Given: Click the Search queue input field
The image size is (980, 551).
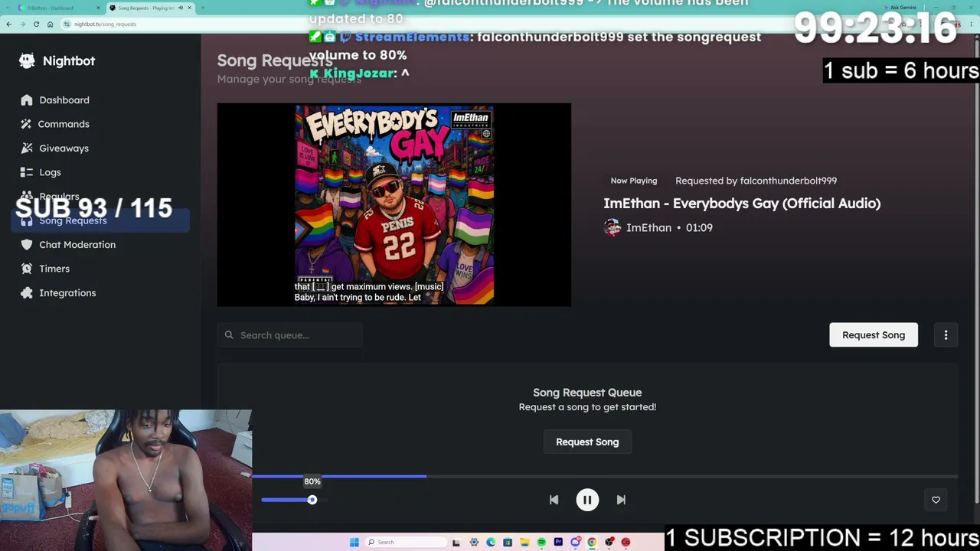Looking at the screenshot, I should [290, 335].
